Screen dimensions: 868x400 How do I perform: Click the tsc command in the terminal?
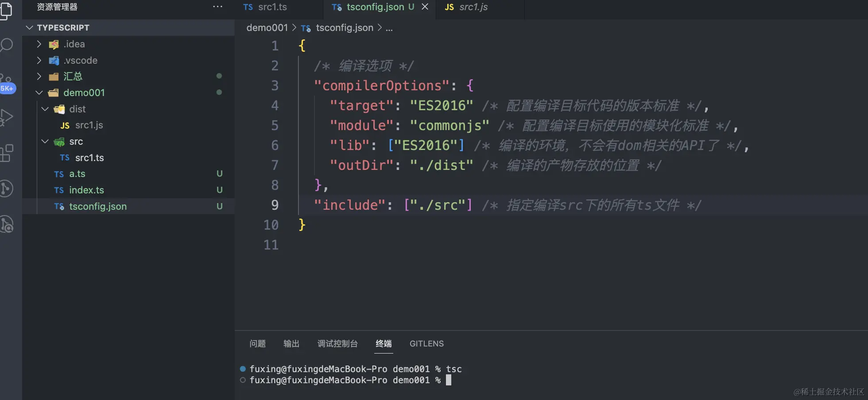click(x=454, y=369)
